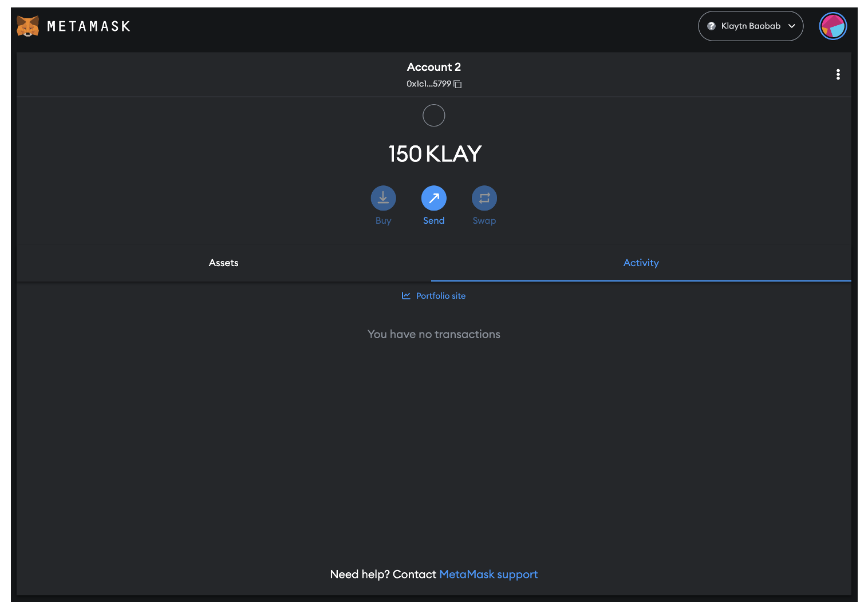Click the METAMASK wordmark text
The height and width of the screenshot is (610, 868).
89,26
